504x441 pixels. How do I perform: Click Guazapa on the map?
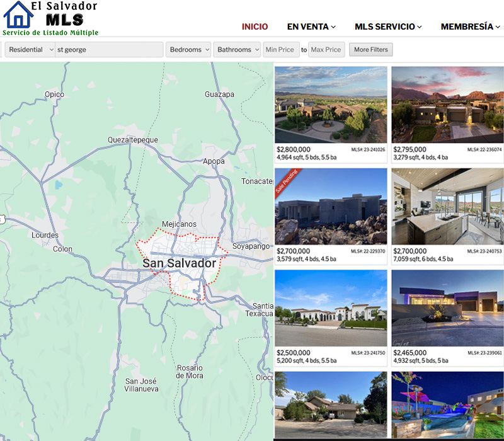[219, 94]
